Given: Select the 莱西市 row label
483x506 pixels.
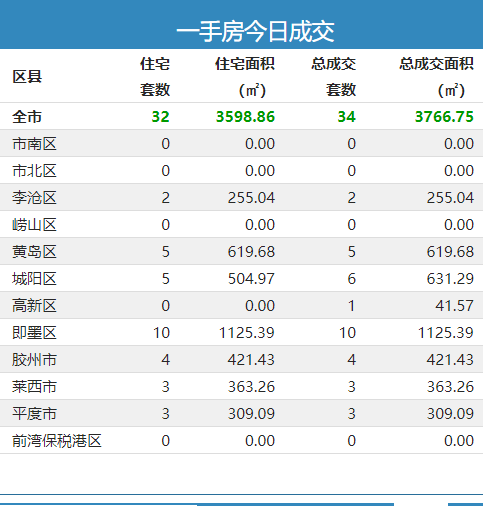Looking at the screenshot, I should point(34,387).
